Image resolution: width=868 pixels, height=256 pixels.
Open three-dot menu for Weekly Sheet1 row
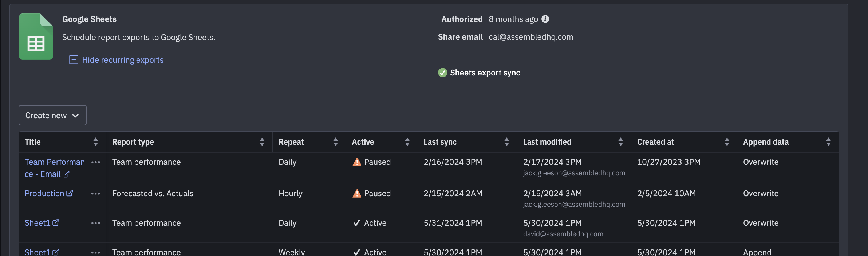point(96,252)
